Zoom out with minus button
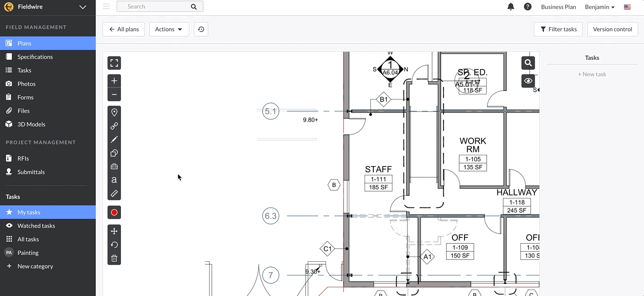 coord(114,94)
